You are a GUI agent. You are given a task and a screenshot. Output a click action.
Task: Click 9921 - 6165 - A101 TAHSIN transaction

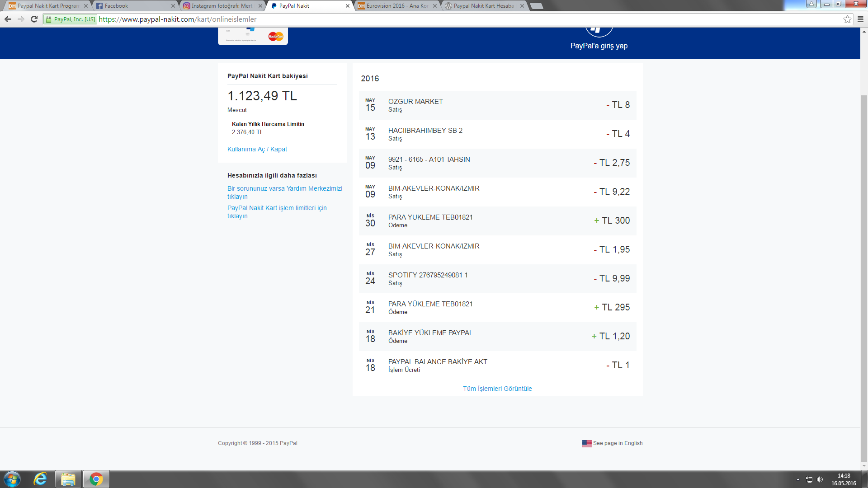(497, 163)
